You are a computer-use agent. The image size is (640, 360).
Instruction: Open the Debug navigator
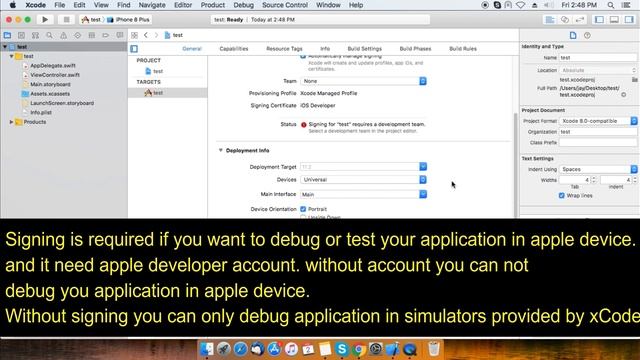[x=91, y=36]
